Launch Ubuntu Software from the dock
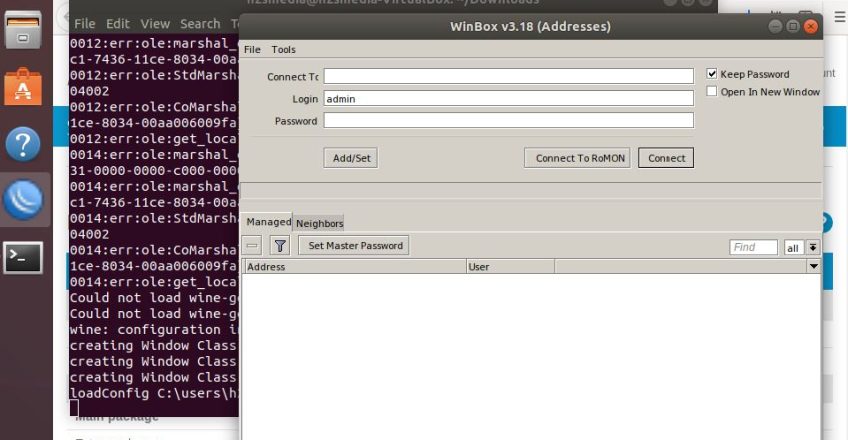 (x=23, y=86)
